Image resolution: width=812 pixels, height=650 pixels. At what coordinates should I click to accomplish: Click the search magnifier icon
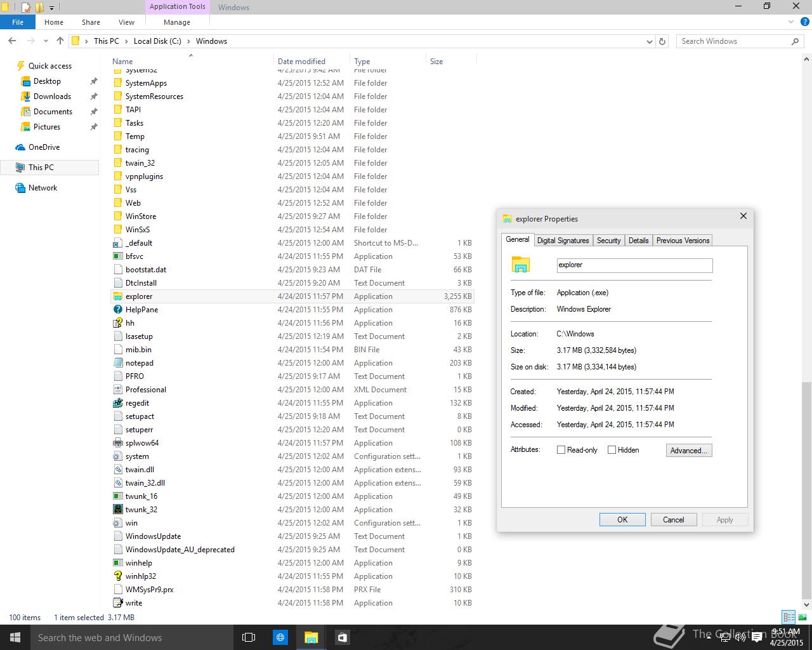795,41
